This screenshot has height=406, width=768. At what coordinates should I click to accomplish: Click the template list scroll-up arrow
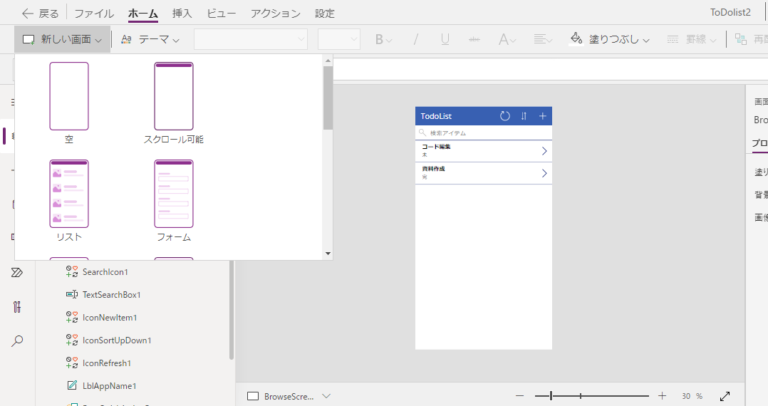click(x=328, y=61)
